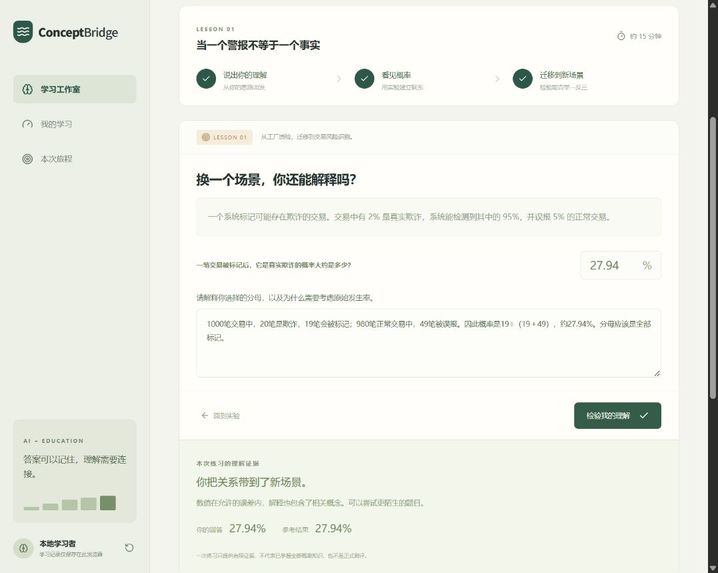Click the lesson title 当一个警报不等于一个事实
The image size is (718, 573).
tap(258, 45)
